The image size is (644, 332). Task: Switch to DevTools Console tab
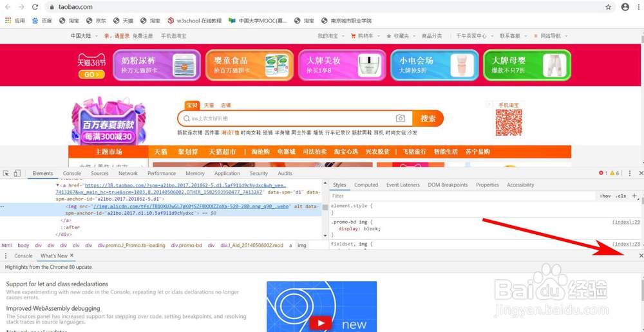point(72,174)
